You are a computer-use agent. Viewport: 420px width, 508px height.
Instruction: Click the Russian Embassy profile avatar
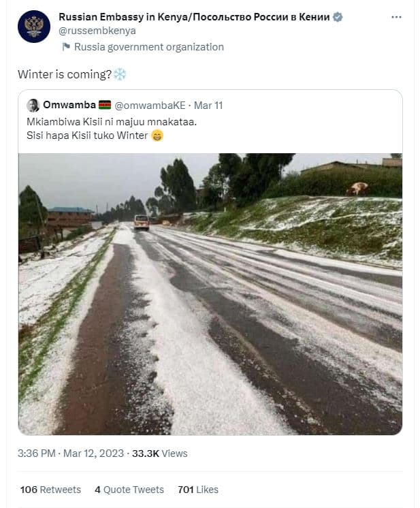pos(33,27)
